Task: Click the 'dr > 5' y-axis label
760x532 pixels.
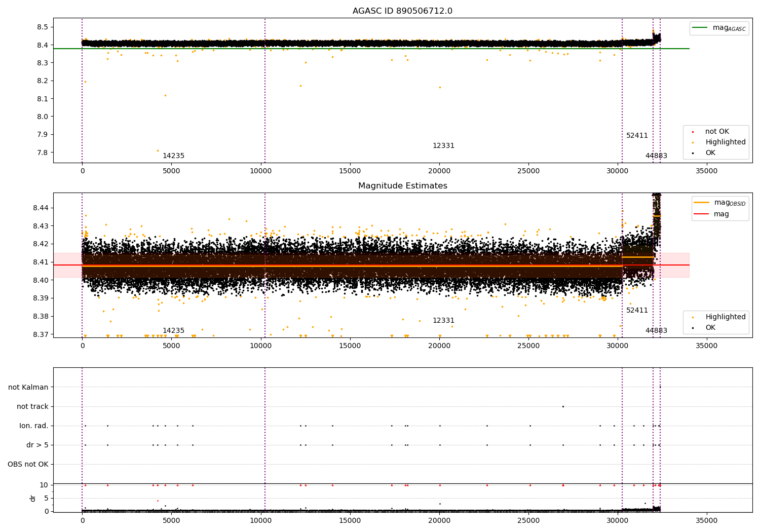Action: pyautogui.click(x=37, y=445)
